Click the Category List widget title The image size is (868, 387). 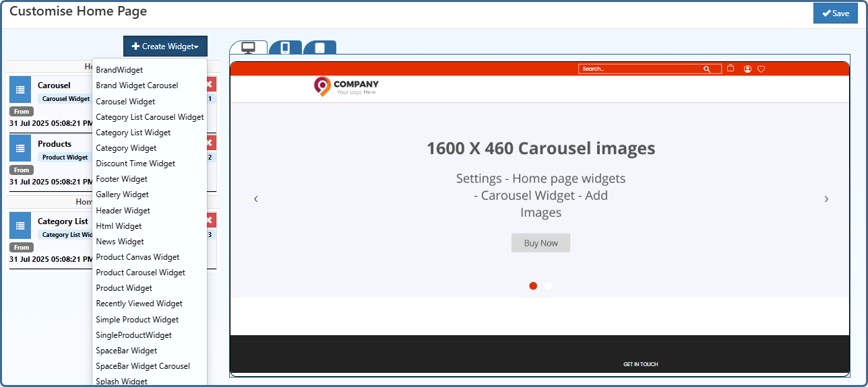coord(63,221)
